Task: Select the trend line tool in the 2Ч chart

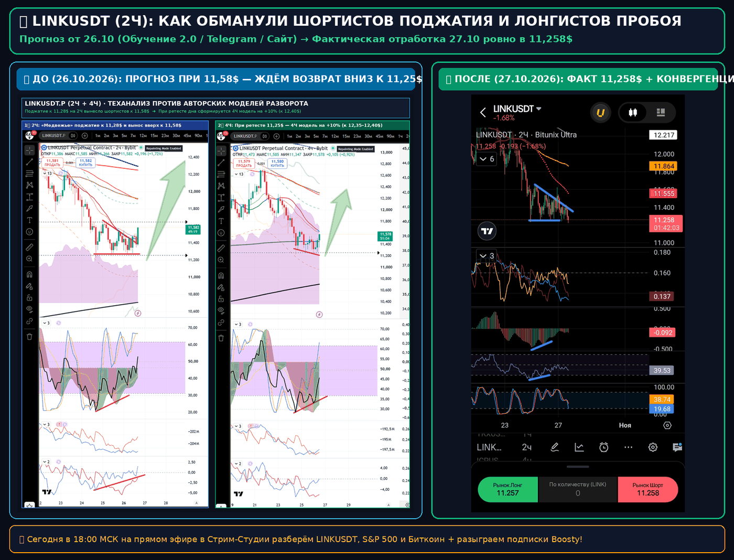Action: (29, 162)
